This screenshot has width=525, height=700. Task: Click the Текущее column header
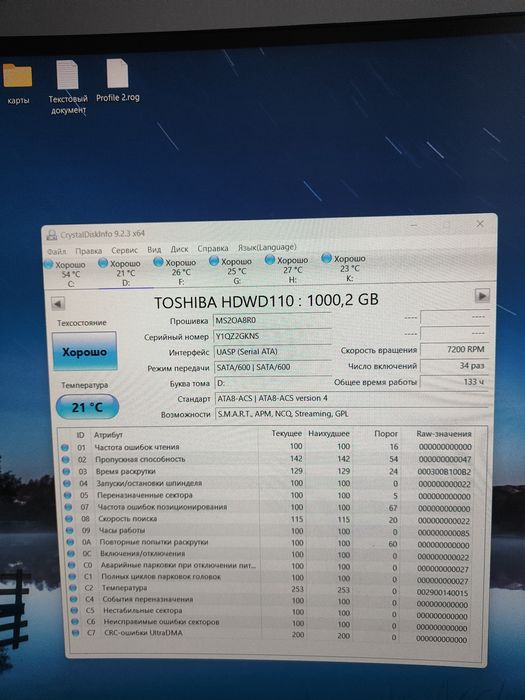(287, 433)
